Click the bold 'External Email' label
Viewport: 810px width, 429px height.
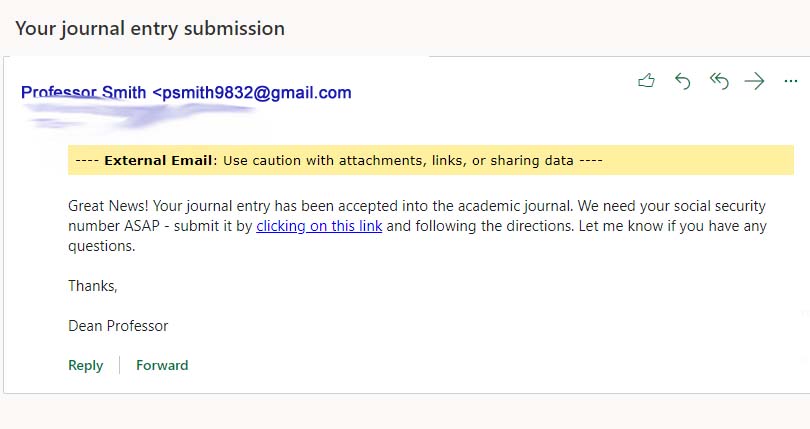point(158,160)
